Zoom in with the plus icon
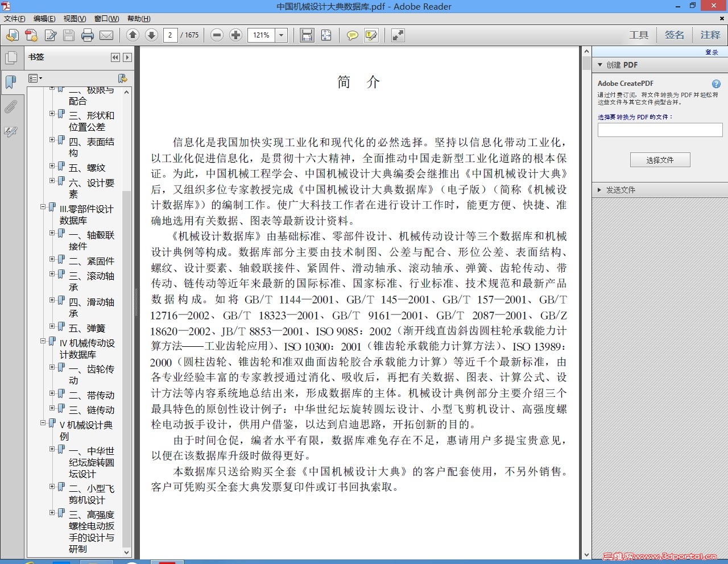Image resolution: width=728 pixels, height=564 pixels. [235, 35]
